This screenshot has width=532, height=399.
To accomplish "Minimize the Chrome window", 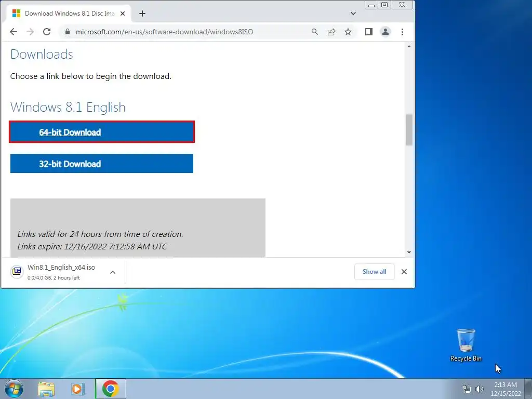I will click(x=371, y=5).
